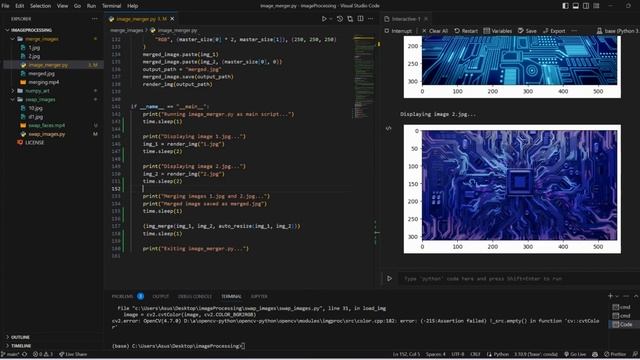Switch to the JUPYTER panel tab

tap(259, 296)
